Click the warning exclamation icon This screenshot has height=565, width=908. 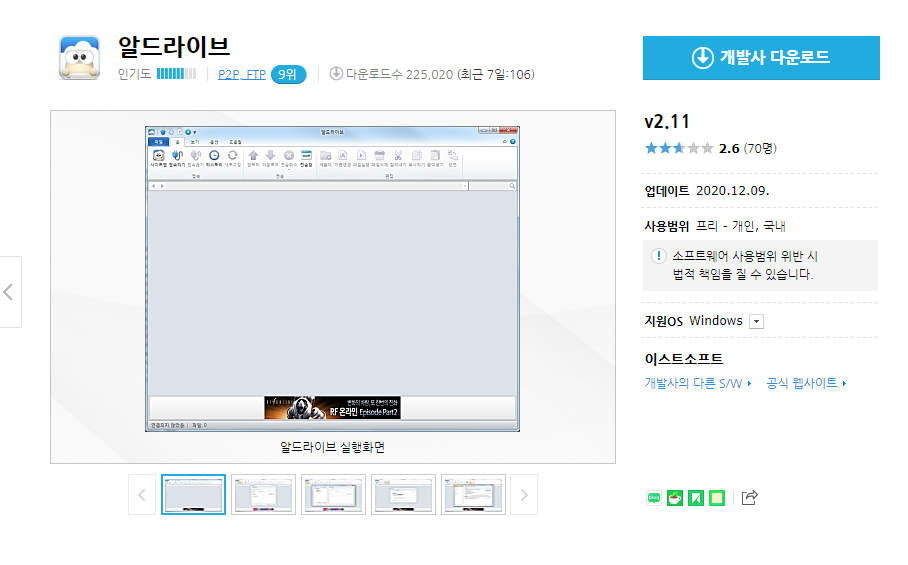[658, 256]
